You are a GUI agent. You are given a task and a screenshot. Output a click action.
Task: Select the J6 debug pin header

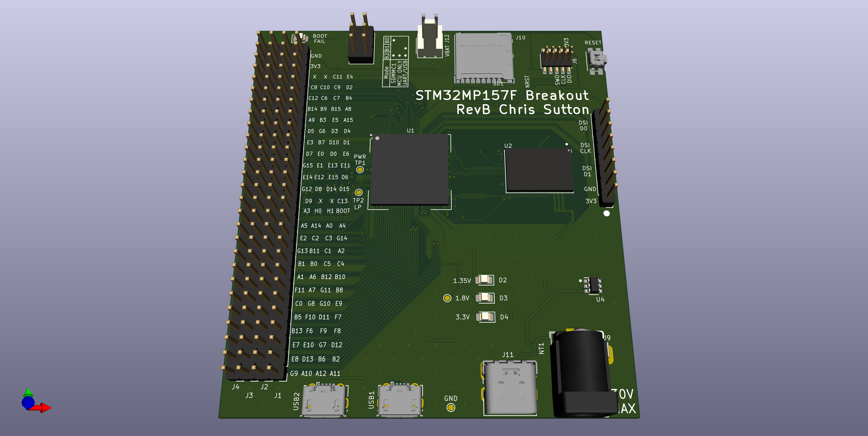[x=557, y=60]
